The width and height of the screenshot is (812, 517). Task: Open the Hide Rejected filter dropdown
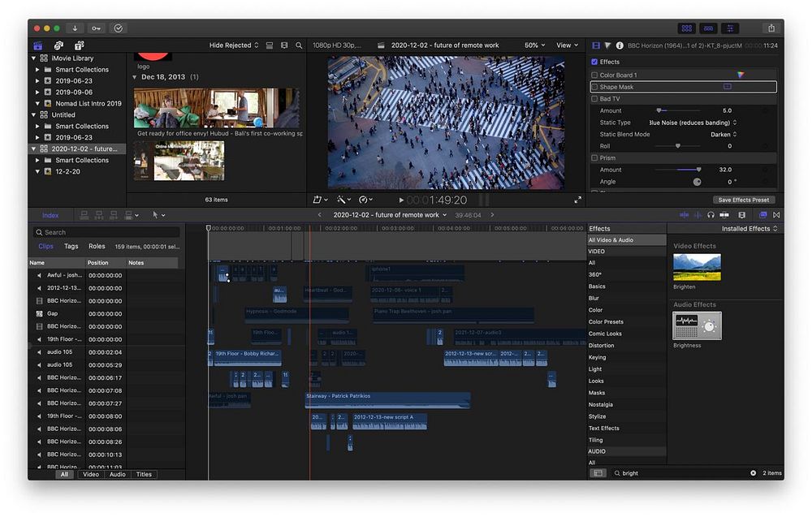pyautogui.click(x=234, y=45)
